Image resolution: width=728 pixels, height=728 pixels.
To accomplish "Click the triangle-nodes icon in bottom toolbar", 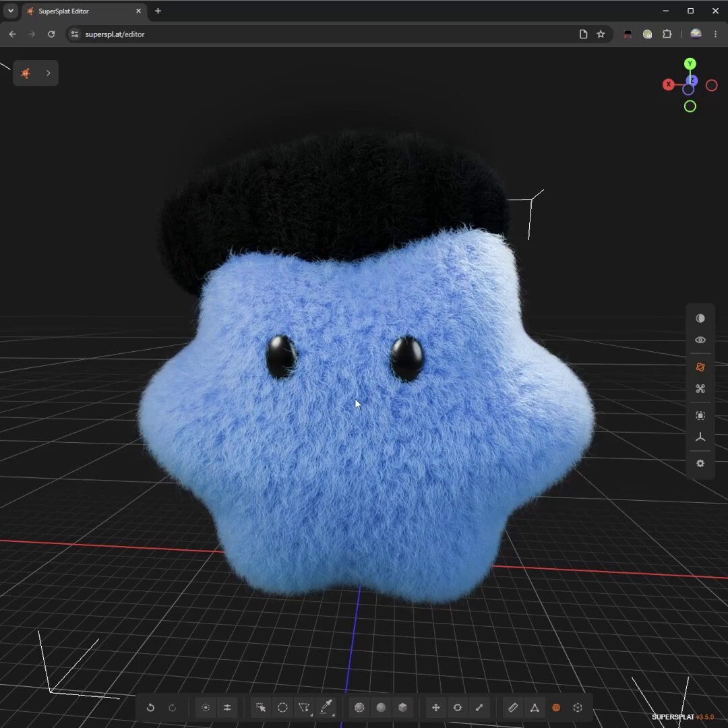I will pos(535,707).
